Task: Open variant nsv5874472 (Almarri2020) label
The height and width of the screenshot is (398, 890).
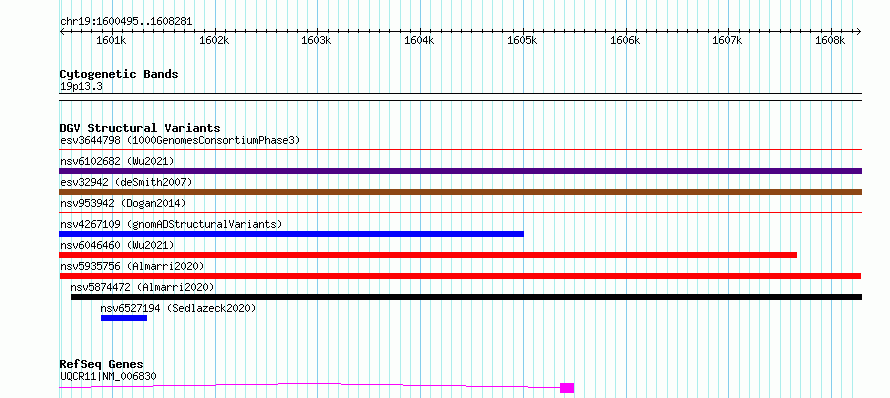Action: 142,287
